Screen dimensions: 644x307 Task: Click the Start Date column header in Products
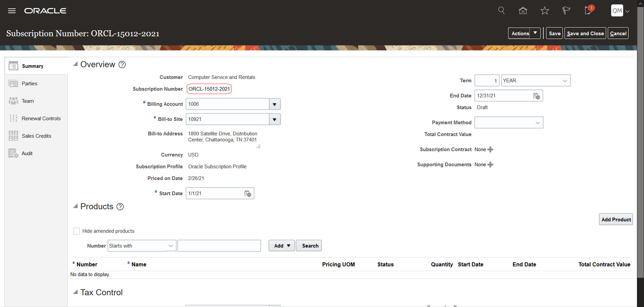point(471,264)
